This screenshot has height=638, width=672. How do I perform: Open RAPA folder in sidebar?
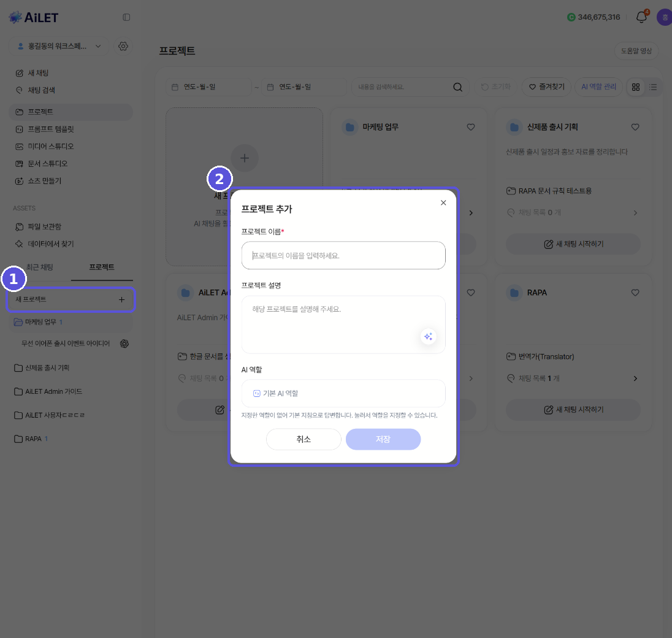pyautogui.click(x=71, y=439)
